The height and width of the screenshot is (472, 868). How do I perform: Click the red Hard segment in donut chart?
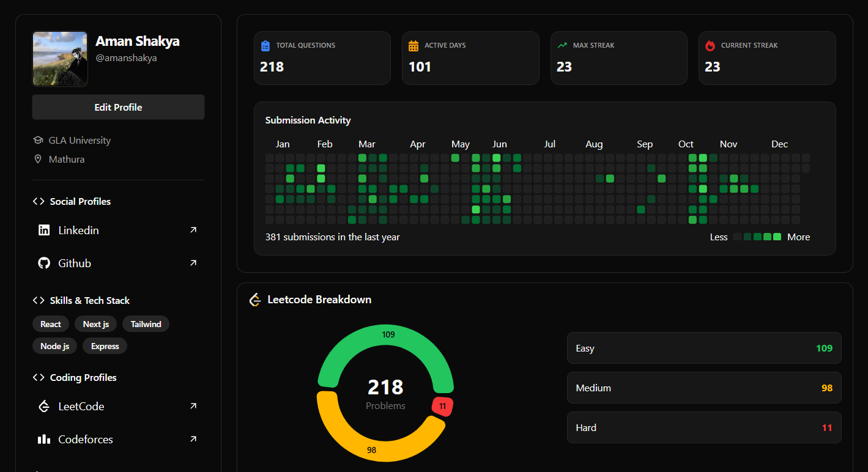(442, 407)
